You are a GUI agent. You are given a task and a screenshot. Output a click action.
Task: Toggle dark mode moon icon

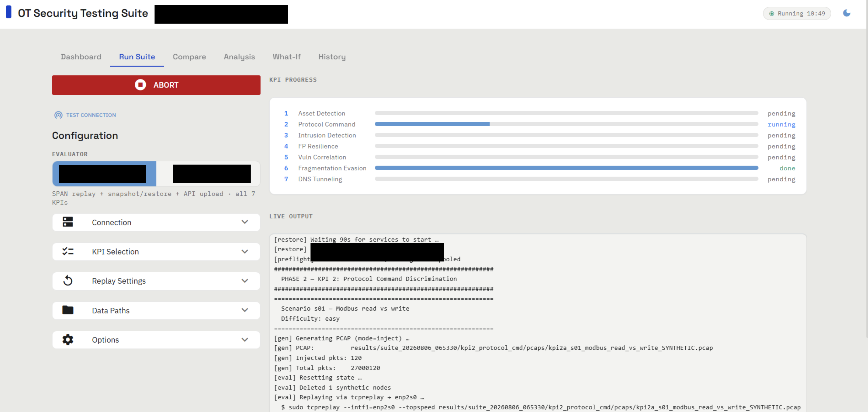tap(846, 13)
